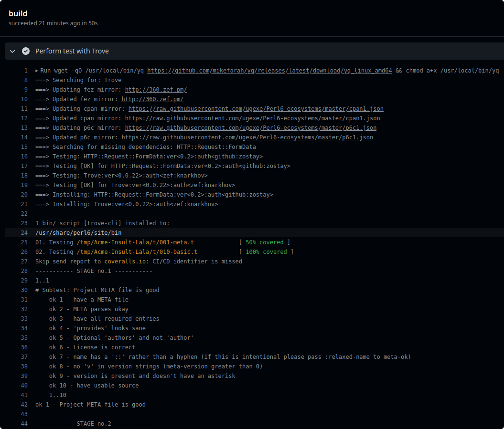Click line number 44 for STAGE no.2
The width and height of the screenshot is (504, 429).
(x=24, y=424)
